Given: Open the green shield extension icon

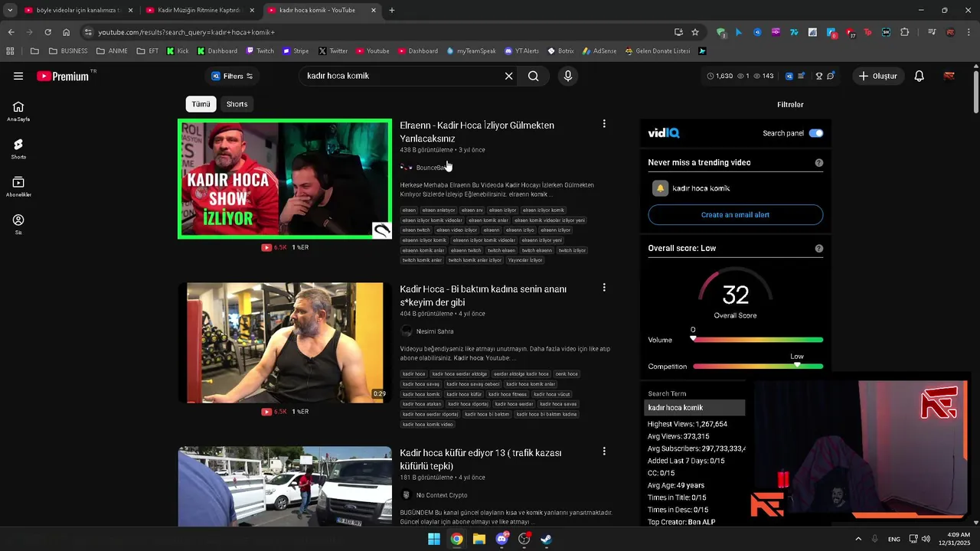Looking at the screenshot, I should (x=720, y=32).
